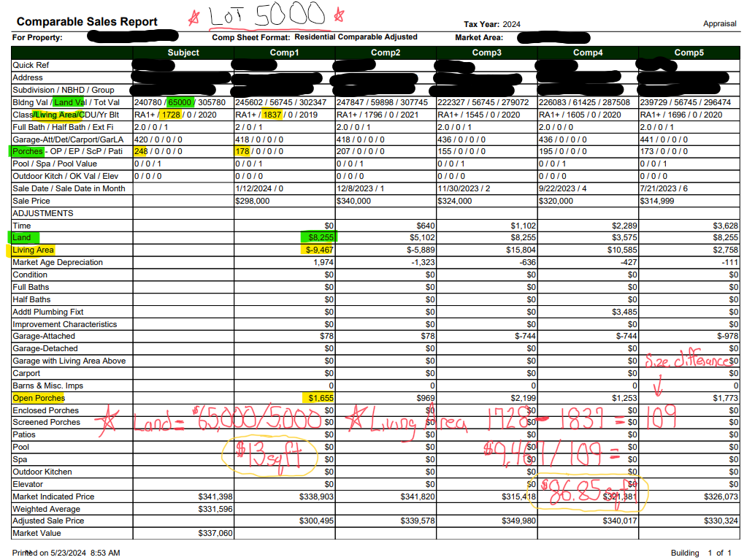Screen dimensions: 755x560
Task: Click the "Improvement Characteristics" row label
Action: coord(65,325)
